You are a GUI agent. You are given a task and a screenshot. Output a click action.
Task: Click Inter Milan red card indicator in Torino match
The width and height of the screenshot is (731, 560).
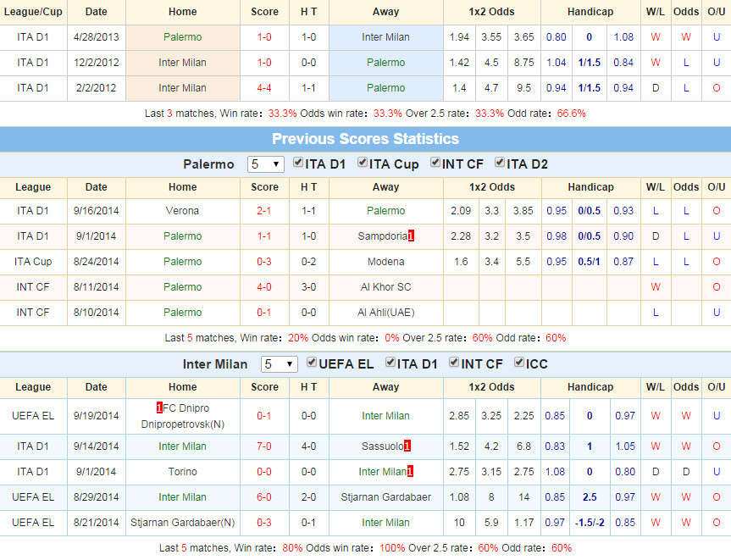(410, 471)
